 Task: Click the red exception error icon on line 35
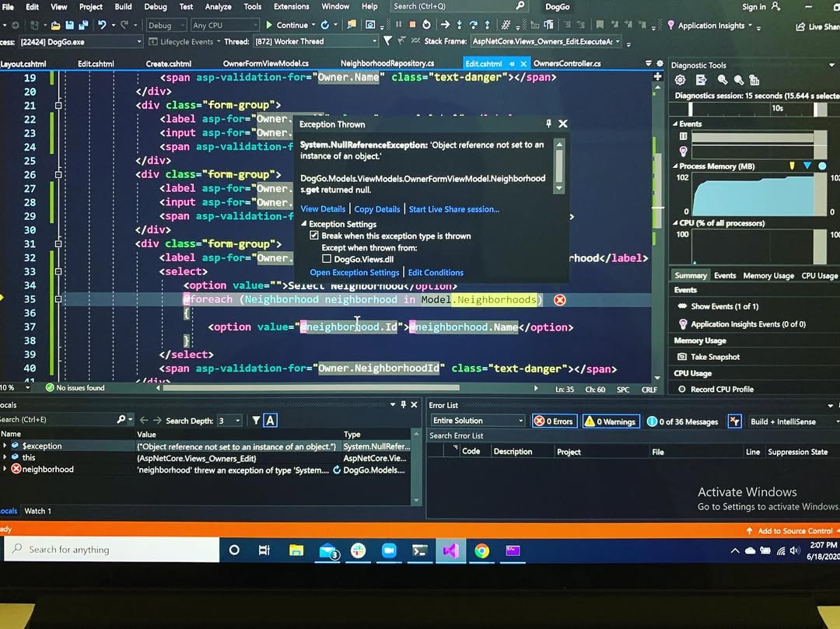click(559, 300)
